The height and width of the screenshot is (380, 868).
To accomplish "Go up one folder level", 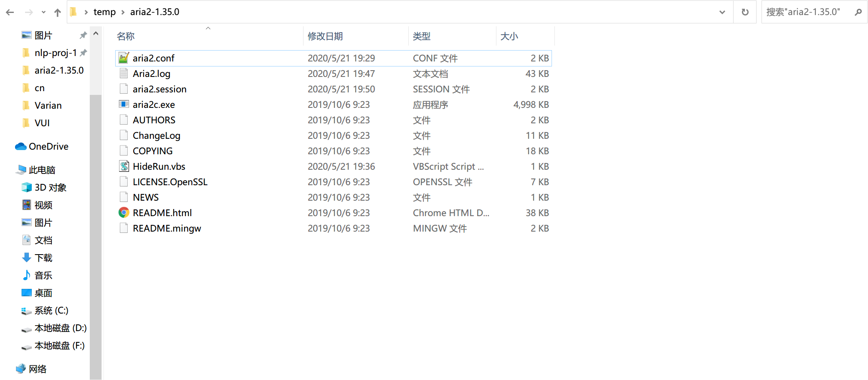I will tap(58, 12).
